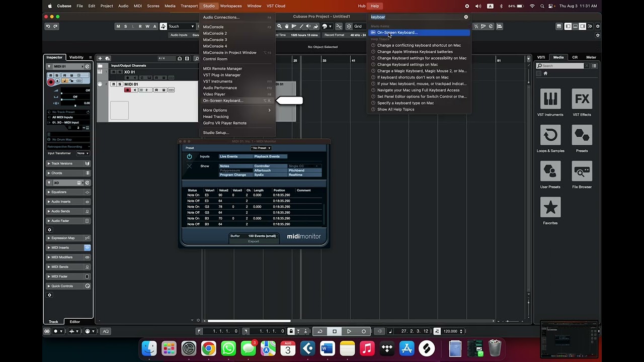Click the home icon in Media rack
Screen dimensions: 644x362
[x=545, y=73]
